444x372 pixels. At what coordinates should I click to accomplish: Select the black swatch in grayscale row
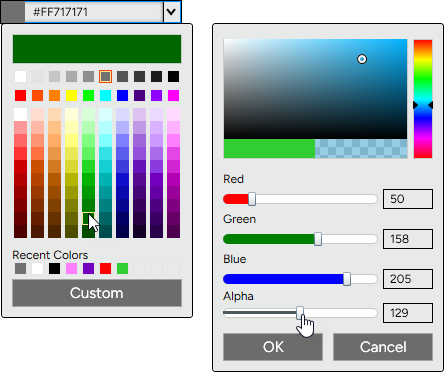click(173, 77)
